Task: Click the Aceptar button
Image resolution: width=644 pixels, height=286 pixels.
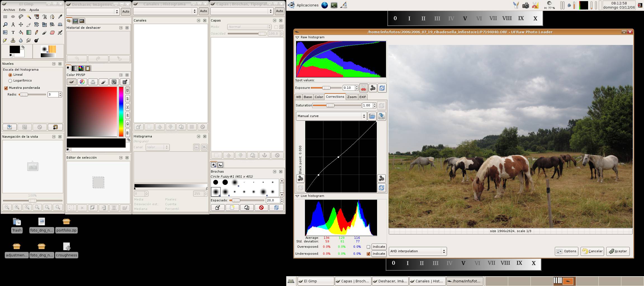Action: point(618,251)
